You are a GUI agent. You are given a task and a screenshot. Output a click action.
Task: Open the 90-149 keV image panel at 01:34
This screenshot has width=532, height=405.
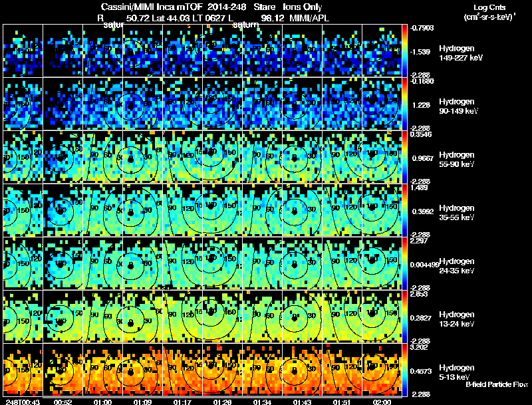coord(262,104)
